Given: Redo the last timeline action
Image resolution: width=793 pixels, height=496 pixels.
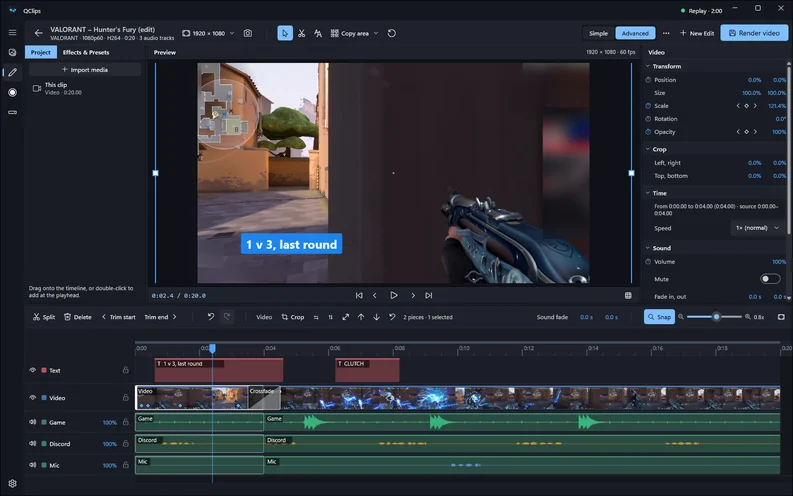Looking at the screenshot, I should click(227, 317).
